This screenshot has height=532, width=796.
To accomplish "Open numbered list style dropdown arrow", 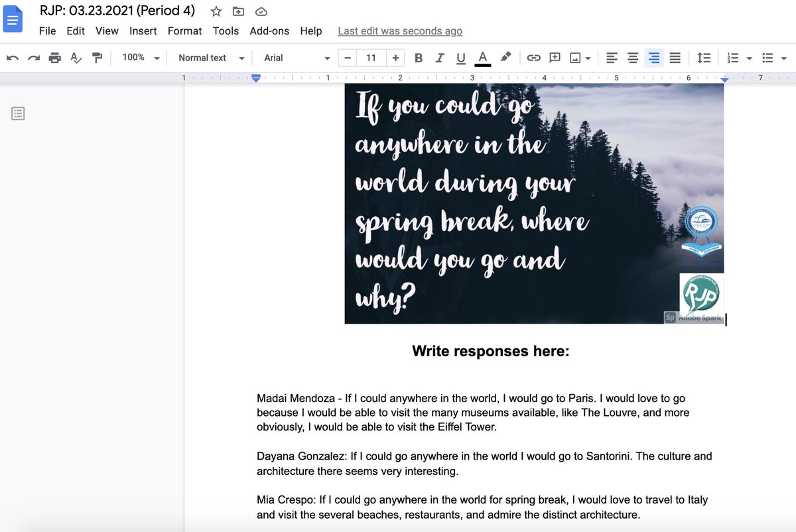I will 749,58.
